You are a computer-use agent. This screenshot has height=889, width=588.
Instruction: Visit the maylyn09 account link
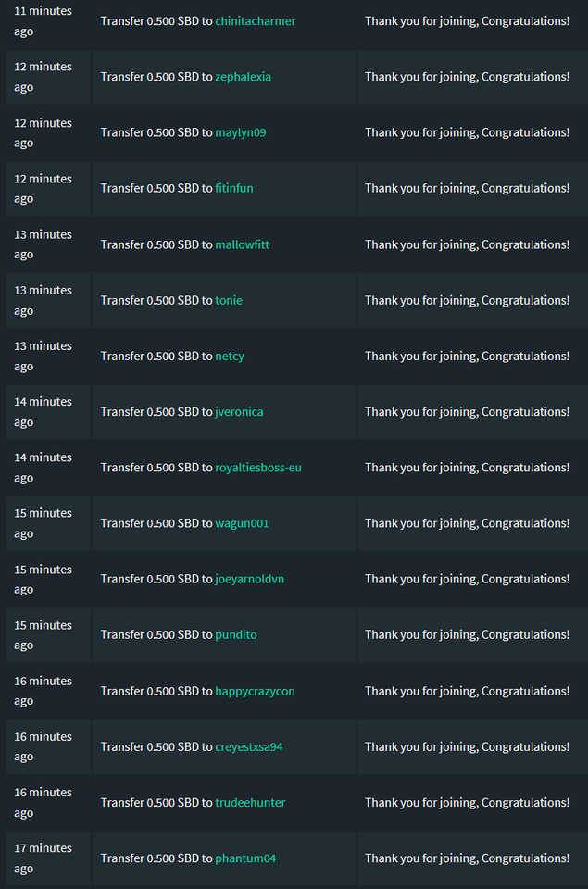[x=241, y=132]
